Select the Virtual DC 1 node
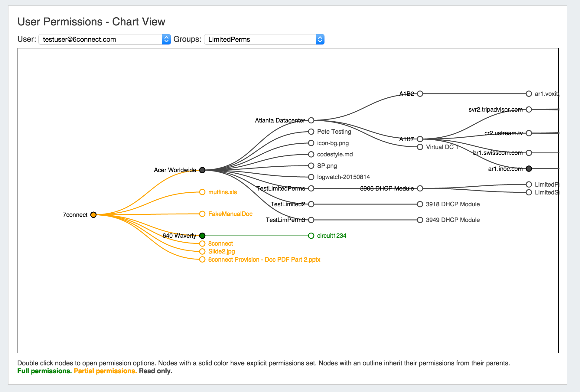 pyautogui.click(x=420, y=147)
